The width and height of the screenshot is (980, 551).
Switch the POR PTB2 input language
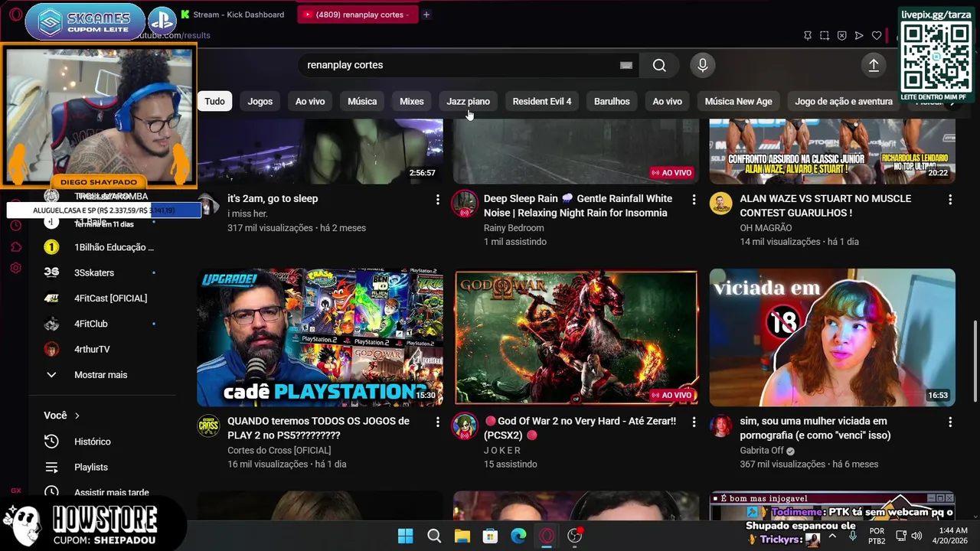(x=877, y=536)
